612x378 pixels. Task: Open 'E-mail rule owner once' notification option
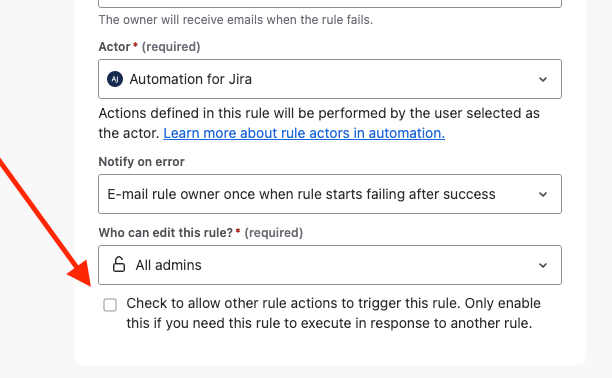pos(301,194)
